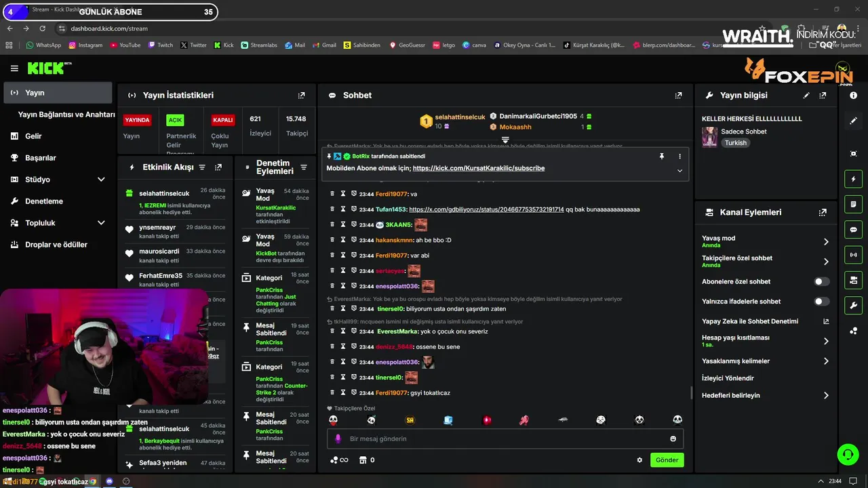
Task: Click the pencil icon in right sidebar
Action: [x=853, y=121]
